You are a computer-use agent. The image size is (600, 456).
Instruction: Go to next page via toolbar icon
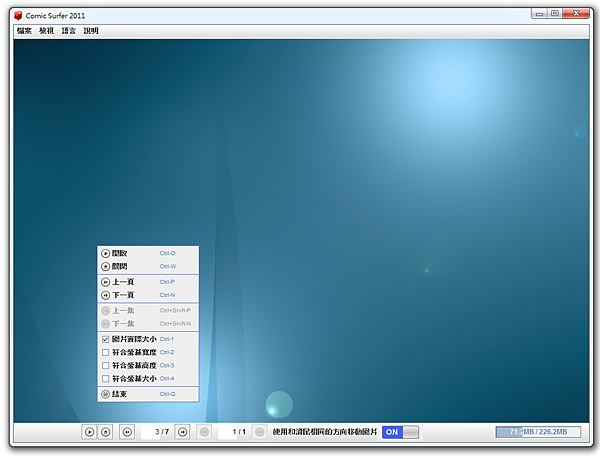point(183,432)
